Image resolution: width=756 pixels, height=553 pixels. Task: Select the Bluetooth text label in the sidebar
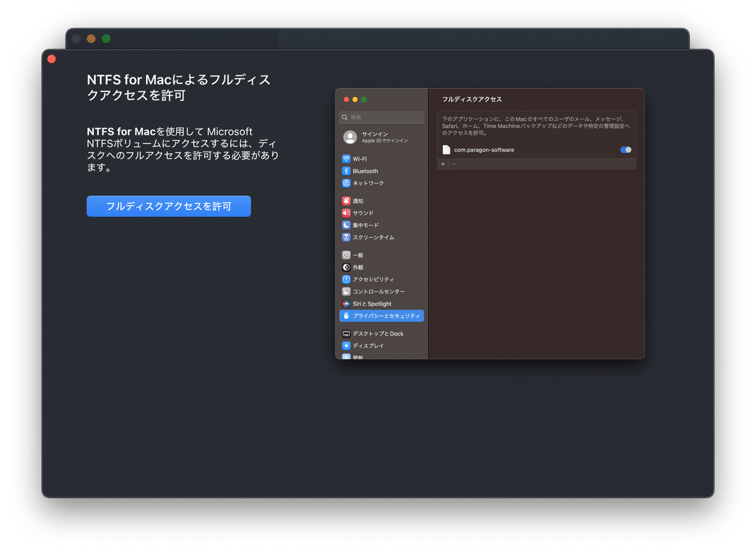tap(365, 171)
